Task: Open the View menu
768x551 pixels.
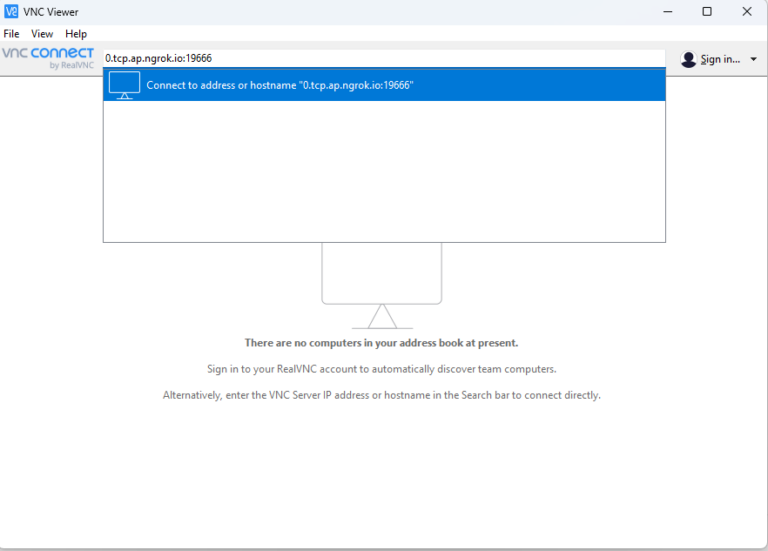Action: pos(42,34)
